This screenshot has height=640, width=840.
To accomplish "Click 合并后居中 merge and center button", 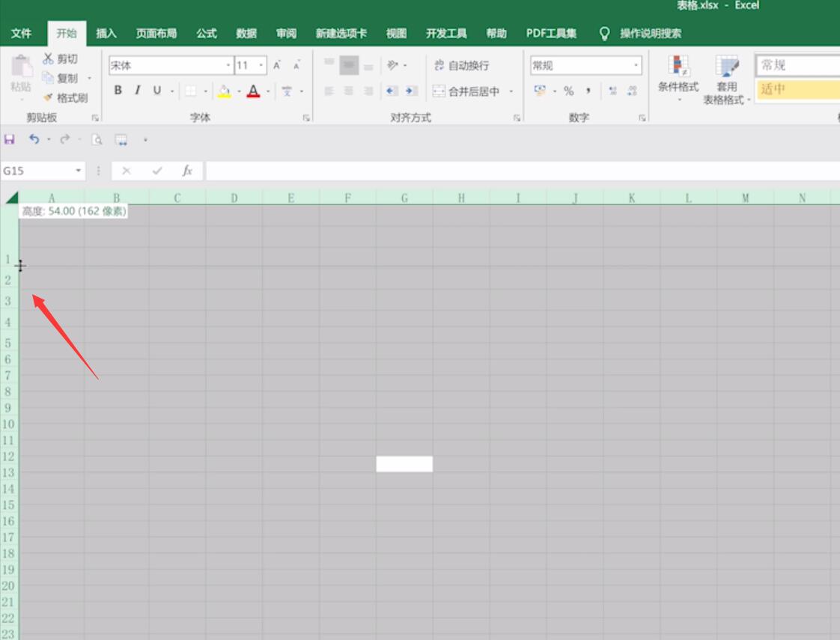I will [466, 91].
